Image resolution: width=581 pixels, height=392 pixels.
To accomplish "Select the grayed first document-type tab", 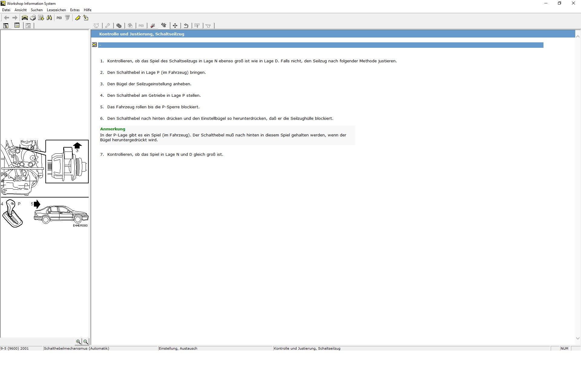I will click(x=96, y=26).
